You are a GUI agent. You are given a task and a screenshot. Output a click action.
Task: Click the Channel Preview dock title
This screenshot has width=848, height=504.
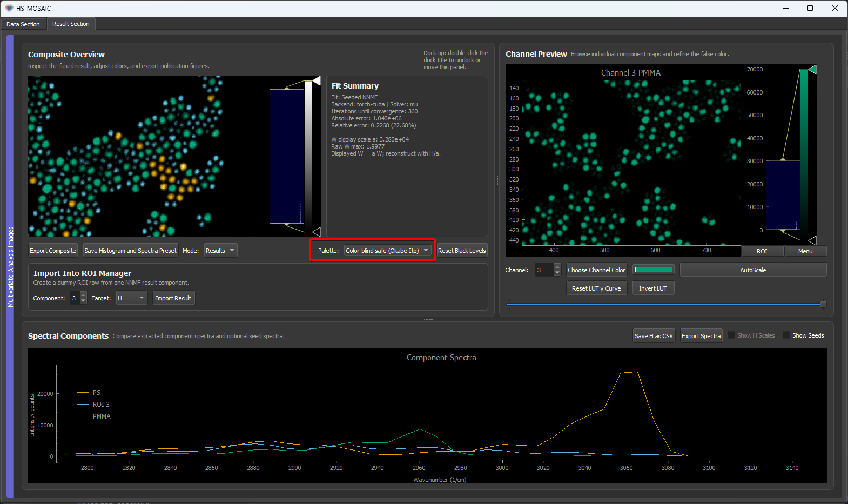click(536, 54)
